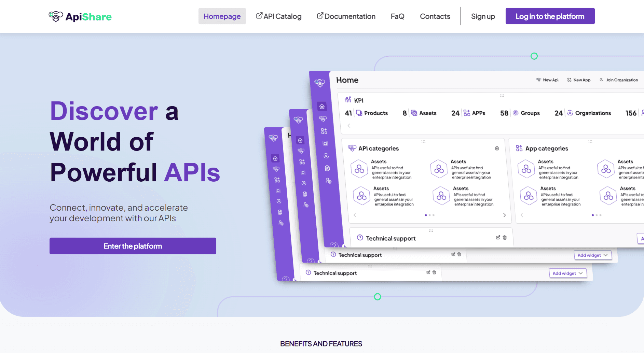Click external-link icon beside API Catalog
The height and width of the screenshot is (353, 644).
pyautogui.click(x=259, y=16)
